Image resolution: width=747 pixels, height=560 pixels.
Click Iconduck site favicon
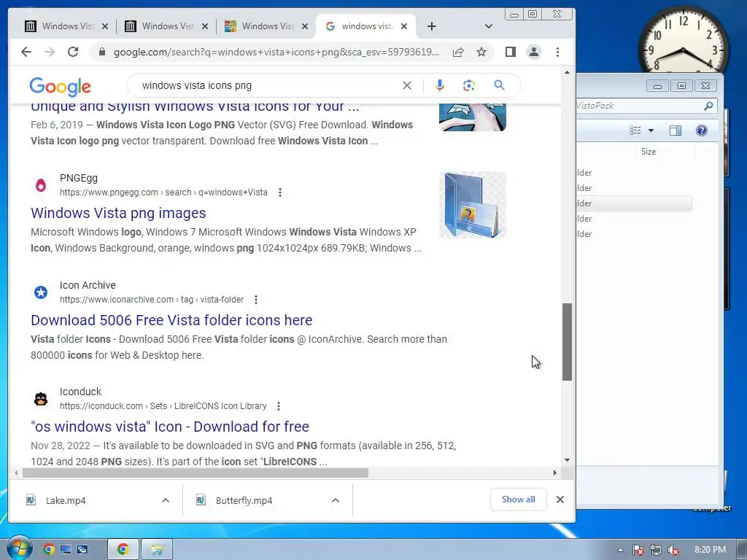click(41, 399)
